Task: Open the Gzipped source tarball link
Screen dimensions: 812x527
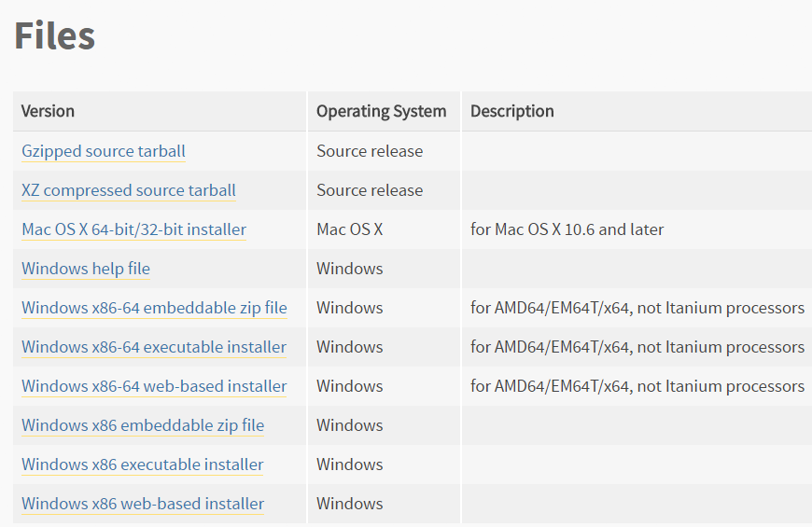Action: (103, 151)
